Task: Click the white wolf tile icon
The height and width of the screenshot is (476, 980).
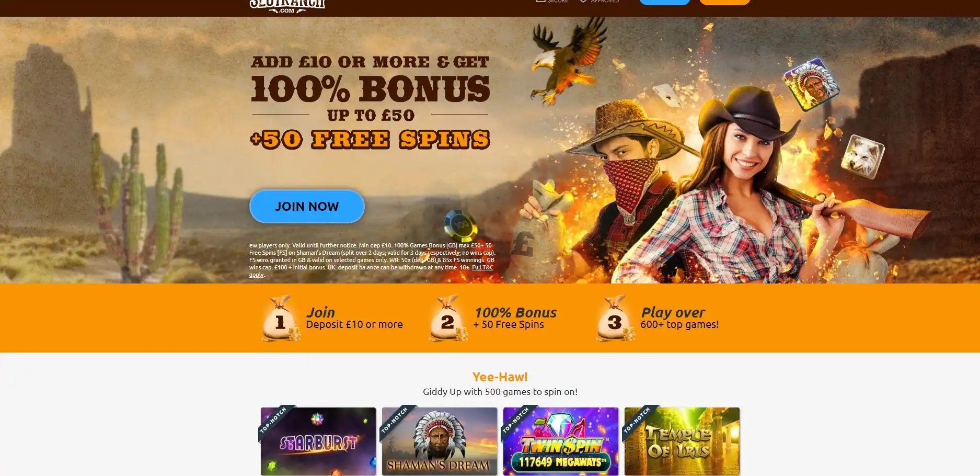Action: 862,156
